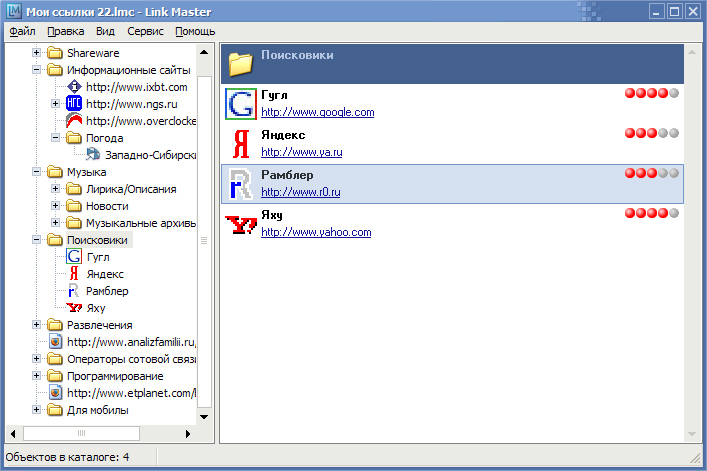The width and height of the screenshot is (707, 471).
Task: Click the rating dots for Яндекс
Action: tap(652, 133)
